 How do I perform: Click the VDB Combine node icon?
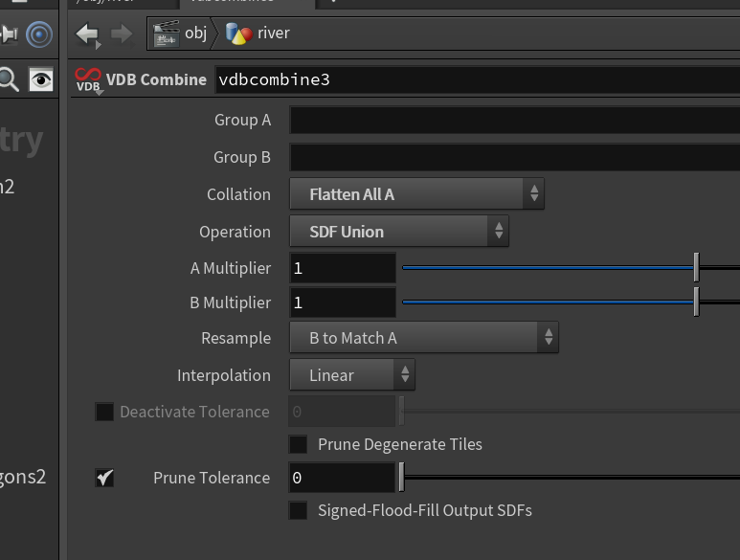tap(88, 80)
